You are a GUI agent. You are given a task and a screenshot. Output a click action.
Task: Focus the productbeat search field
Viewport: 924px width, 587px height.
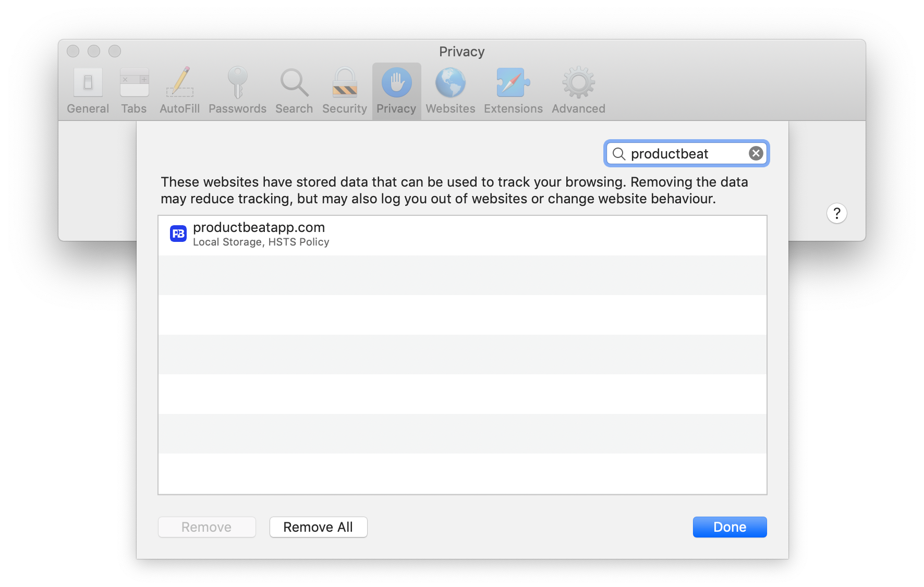686,154
